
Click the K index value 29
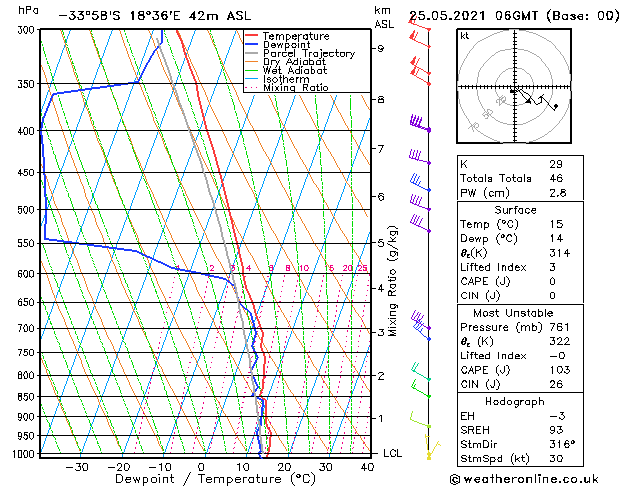pyautogui.click(x=556, y=164)
